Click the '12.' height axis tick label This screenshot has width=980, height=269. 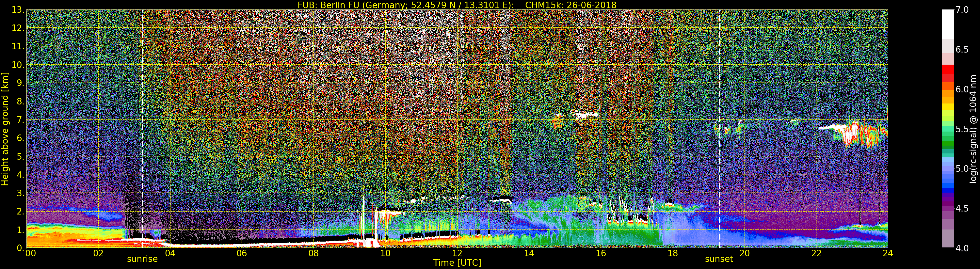click(18, 28)
